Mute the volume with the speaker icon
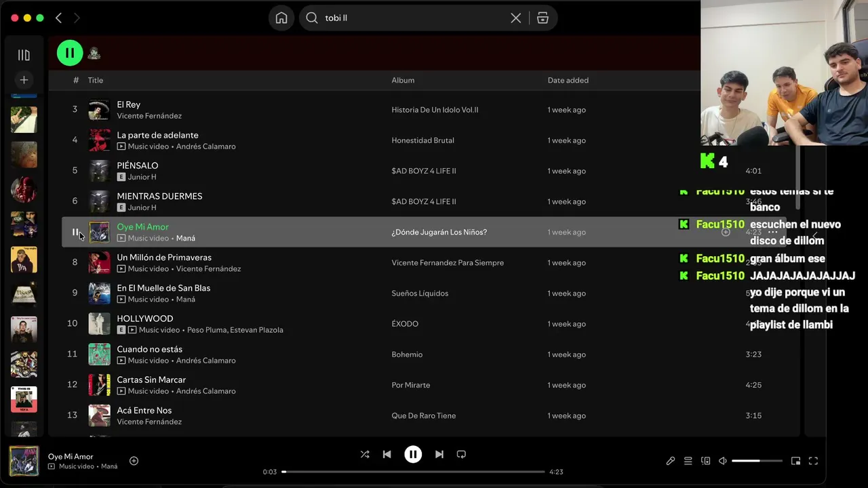The height and width of the screenshot is (488, 868). [723, 461]
